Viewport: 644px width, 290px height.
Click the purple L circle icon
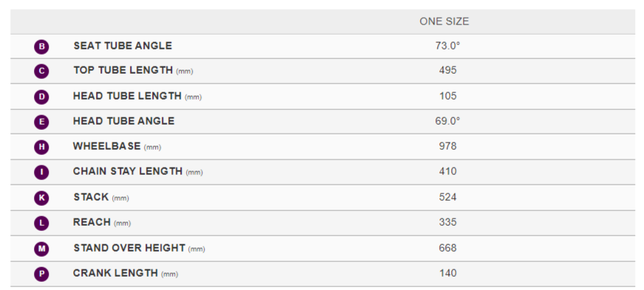tap(41, 224)
